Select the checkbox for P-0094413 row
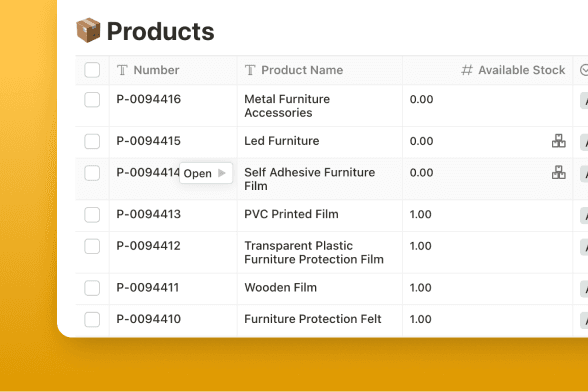The width and height of the screenshot is (588, 392). pos(92,215)
